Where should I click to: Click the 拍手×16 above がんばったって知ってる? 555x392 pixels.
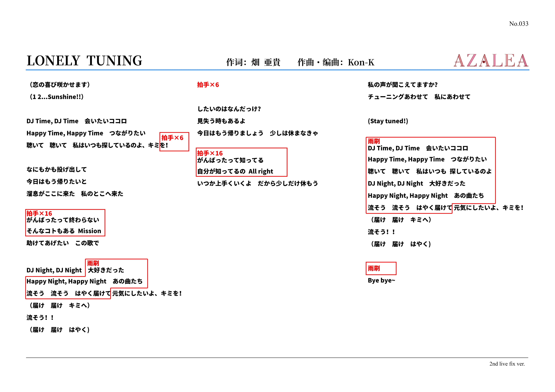210,153
